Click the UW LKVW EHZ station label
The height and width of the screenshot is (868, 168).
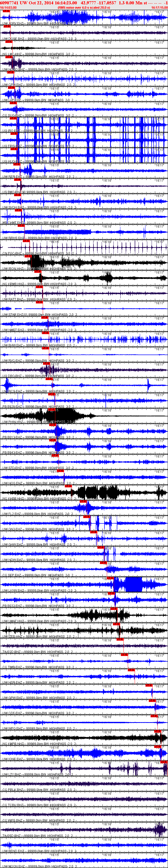coord(39,590)
